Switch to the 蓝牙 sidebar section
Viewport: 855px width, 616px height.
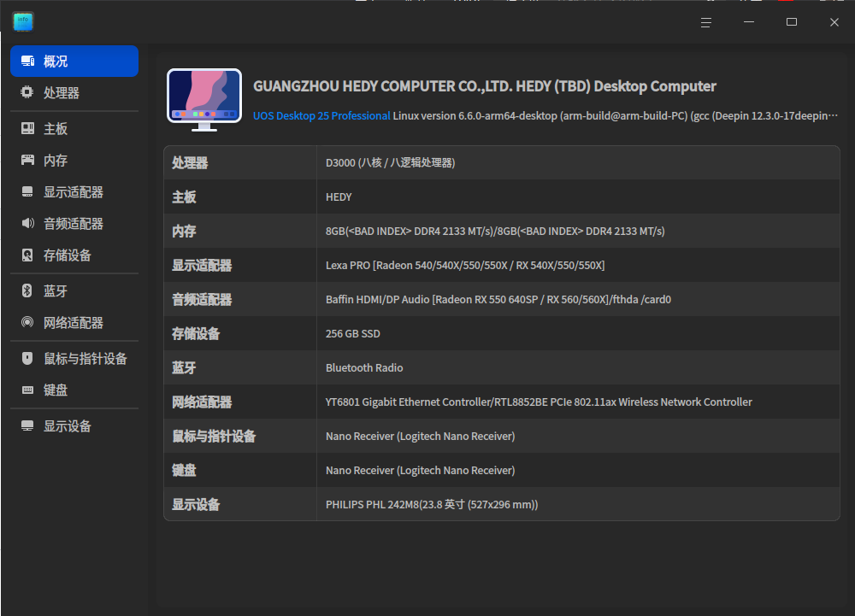pos(74,290)
